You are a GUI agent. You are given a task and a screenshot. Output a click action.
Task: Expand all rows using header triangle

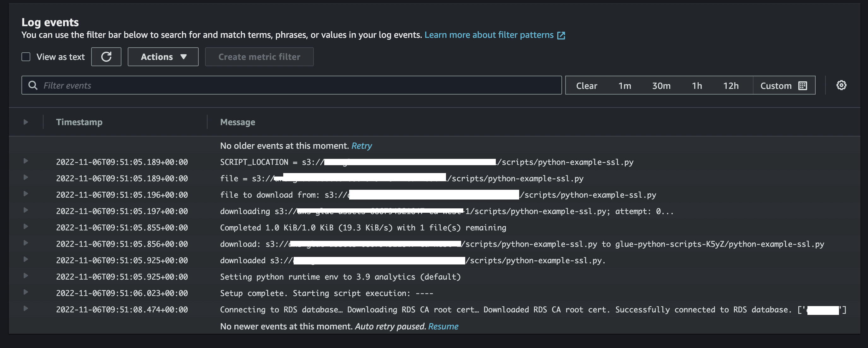tap(26, 122)
